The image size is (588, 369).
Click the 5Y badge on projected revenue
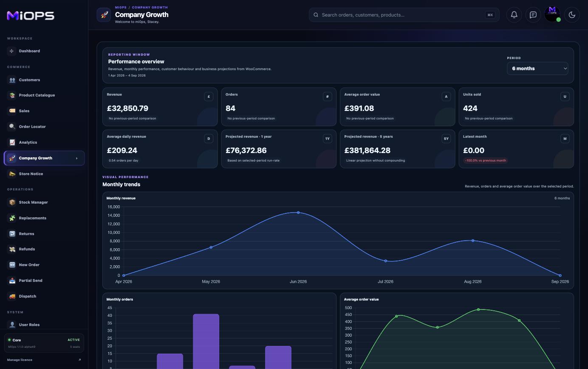point(446,139)
